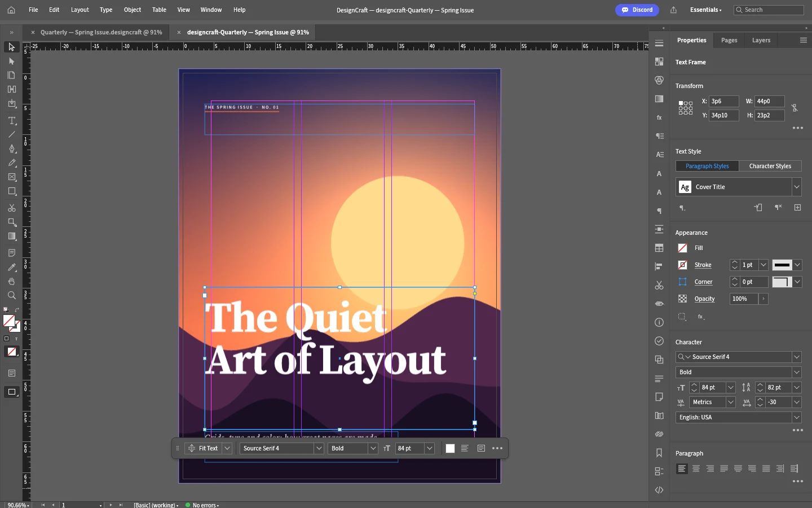Switch to Paragraph Styles
Screen dimensions: 812x508
[x=707, y=166]
